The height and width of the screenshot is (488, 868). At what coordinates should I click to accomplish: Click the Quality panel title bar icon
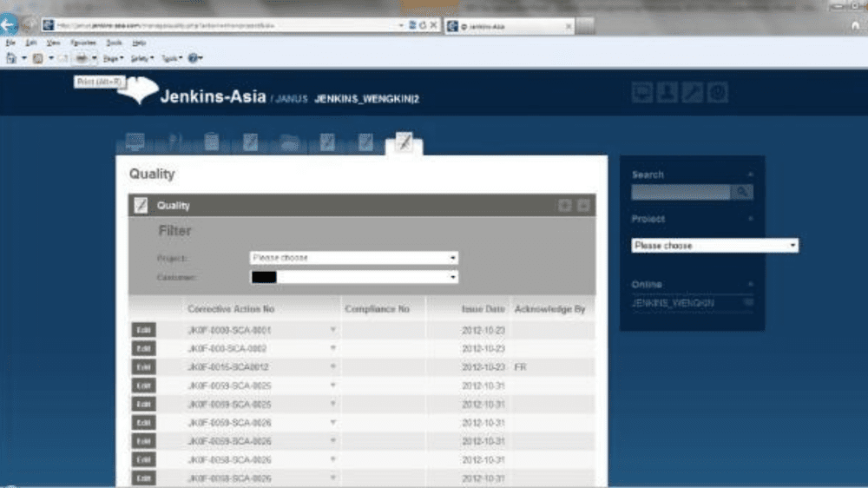(141, 206)
